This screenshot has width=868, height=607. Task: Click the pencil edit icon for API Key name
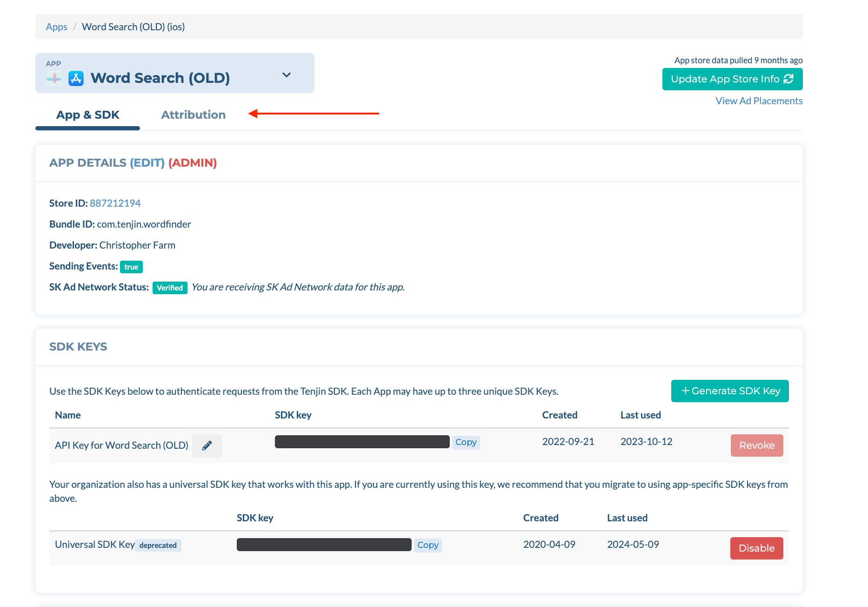(x=207, y=445)
